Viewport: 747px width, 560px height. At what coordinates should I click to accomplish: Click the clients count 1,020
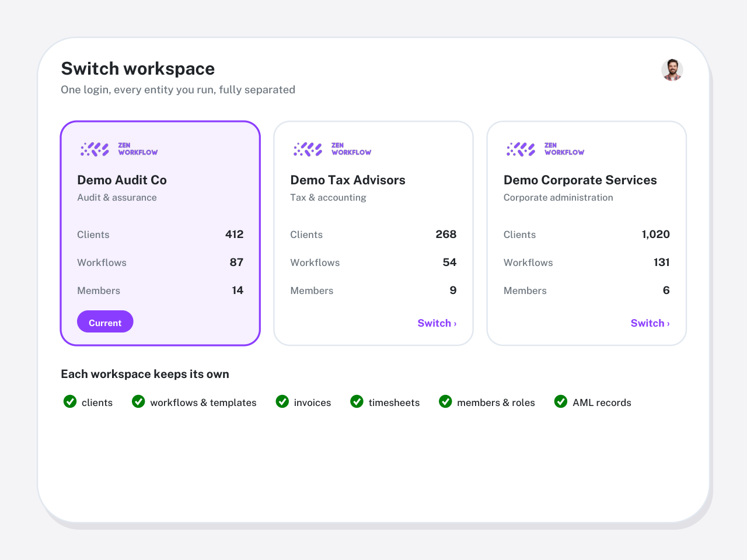tap(656, 235)
